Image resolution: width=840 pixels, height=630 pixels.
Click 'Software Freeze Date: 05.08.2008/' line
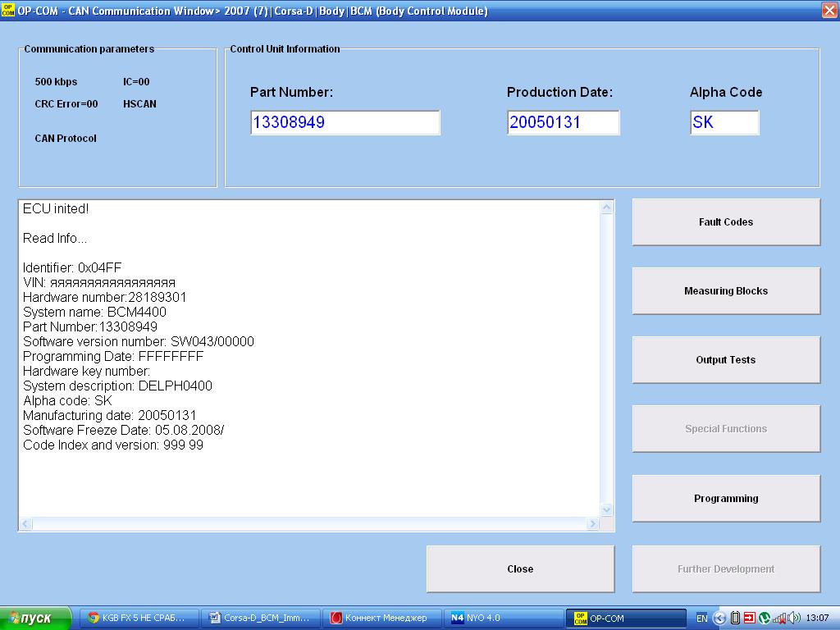pos(124,430)
